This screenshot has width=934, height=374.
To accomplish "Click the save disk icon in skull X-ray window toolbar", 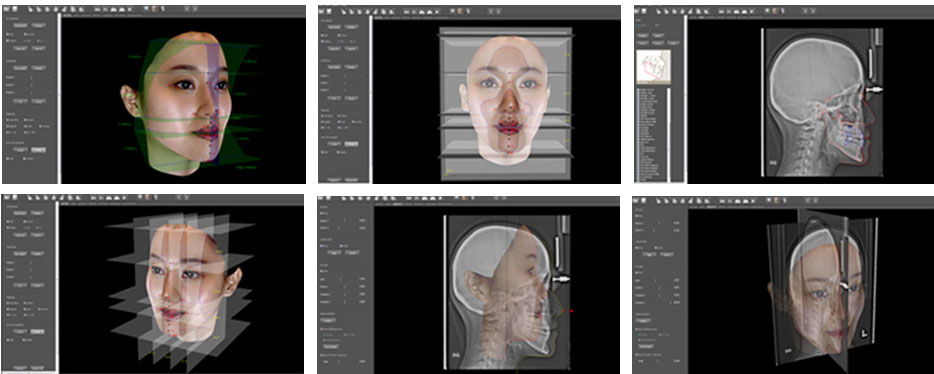I will coord(644,11).
